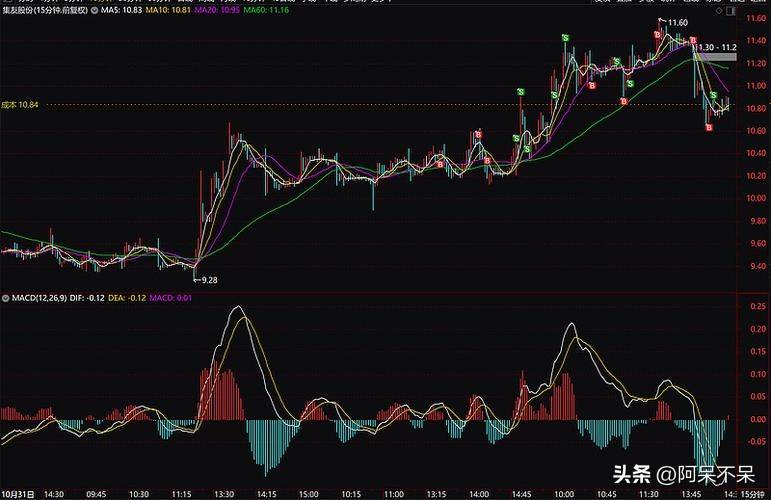Click the 10.60 price axis value
Viewport: 771px width, 500px height.
tap(756, 131)
